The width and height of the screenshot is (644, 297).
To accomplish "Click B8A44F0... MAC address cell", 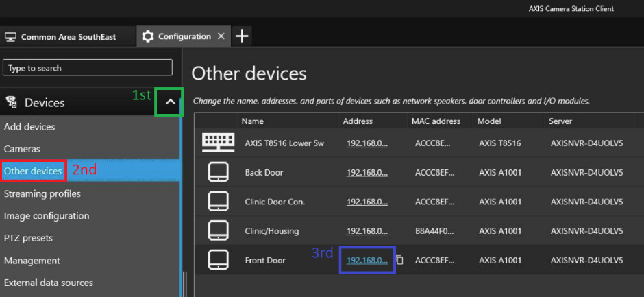I will (434, 230).
